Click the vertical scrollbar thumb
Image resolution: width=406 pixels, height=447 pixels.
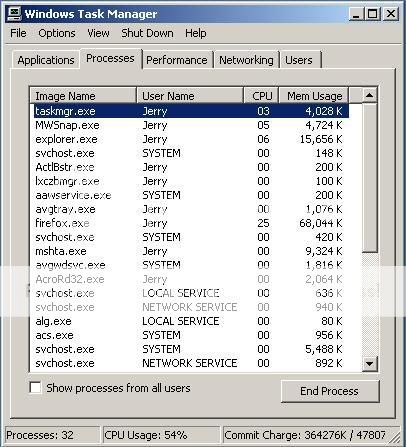tap(369, 178)
